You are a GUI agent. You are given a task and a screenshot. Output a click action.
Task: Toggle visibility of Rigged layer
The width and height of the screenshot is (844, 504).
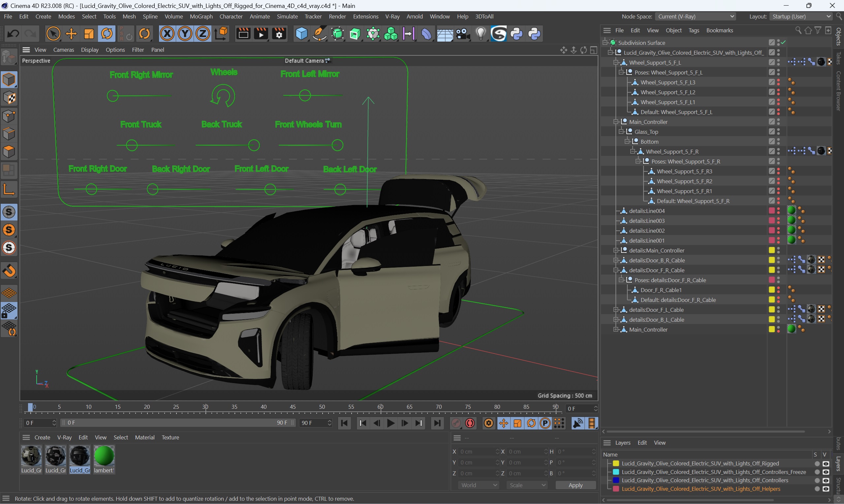point(826,463)
